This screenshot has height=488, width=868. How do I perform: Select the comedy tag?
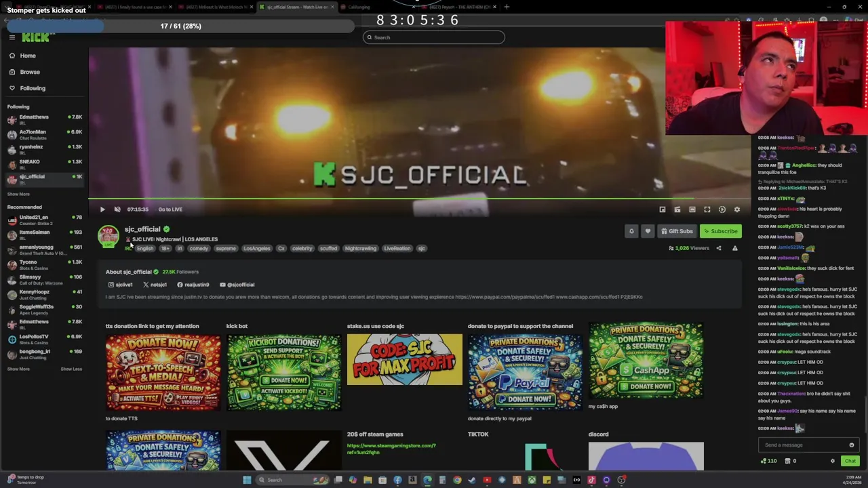pos(199,249)
